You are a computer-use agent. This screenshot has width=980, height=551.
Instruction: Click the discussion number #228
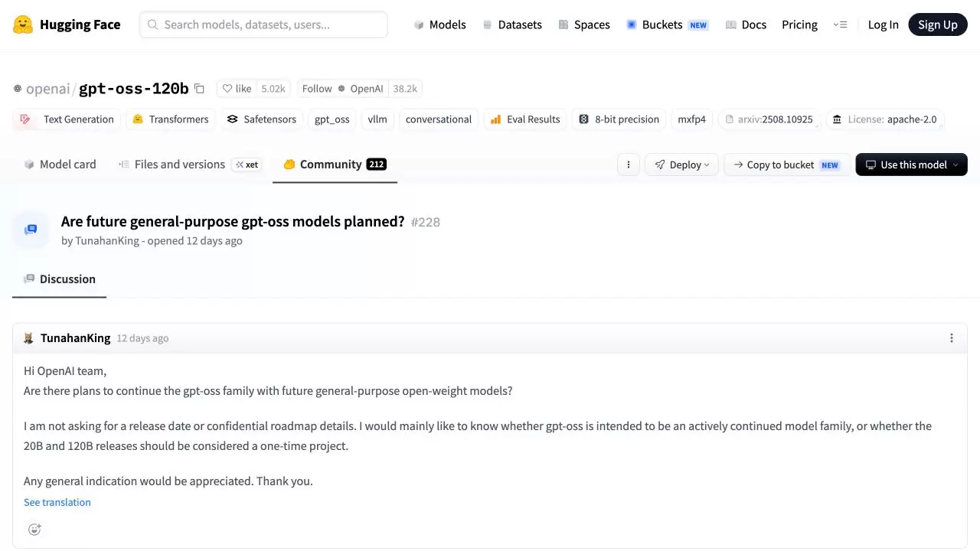(425, 222)
